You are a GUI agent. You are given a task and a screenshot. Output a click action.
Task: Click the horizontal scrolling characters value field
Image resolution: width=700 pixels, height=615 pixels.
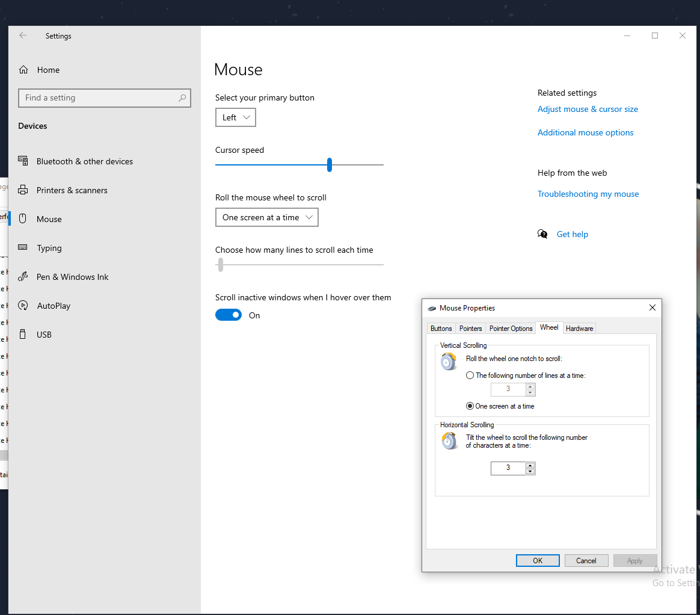tap(508, 468)
